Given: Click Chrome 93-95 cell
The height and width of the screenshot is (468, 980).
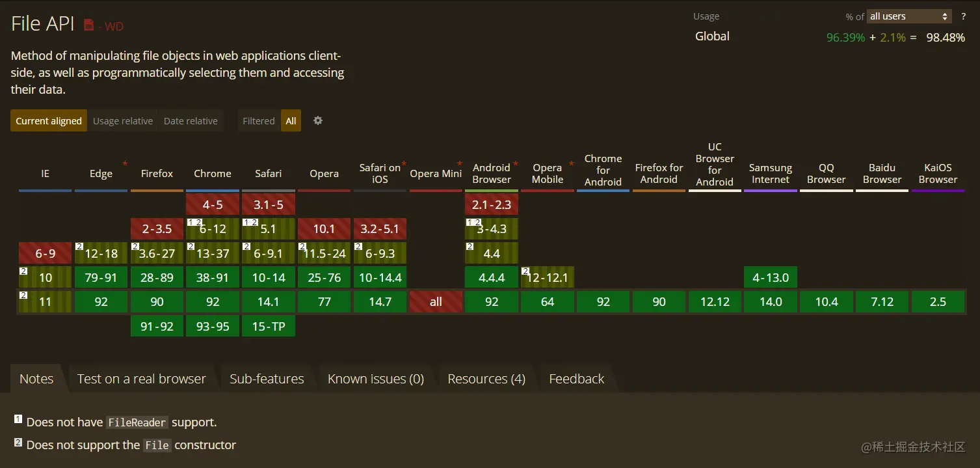Looking at the screenshot, I should (x=213, y=326).
